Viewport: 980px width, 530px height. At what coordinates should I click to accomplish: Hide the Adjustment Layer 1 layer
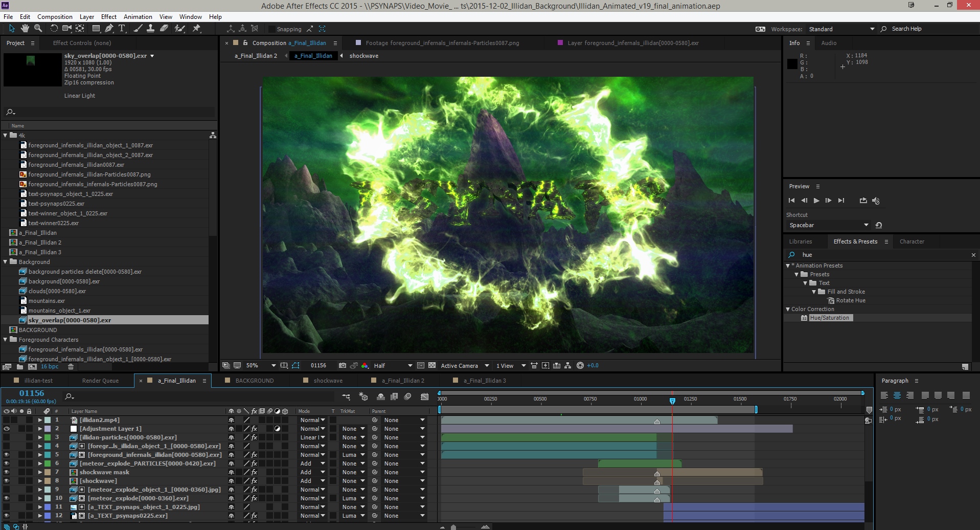7,429
